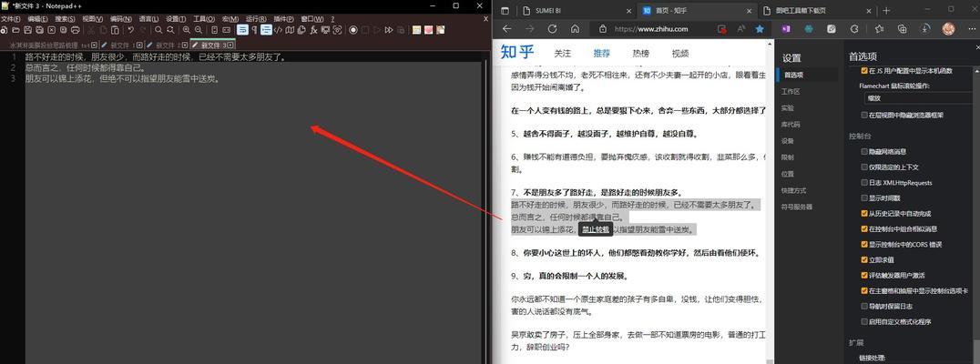Screen dimensions: 980x364
Task: Click line 2 text in Notepad++ editor
Action: [x=85, y=68]
